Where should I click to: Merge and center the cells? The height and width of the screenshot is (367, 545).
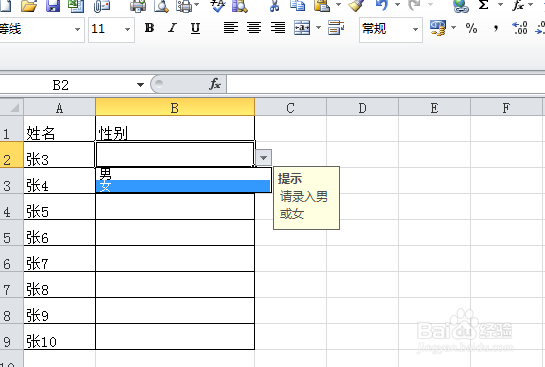[302, 28]
